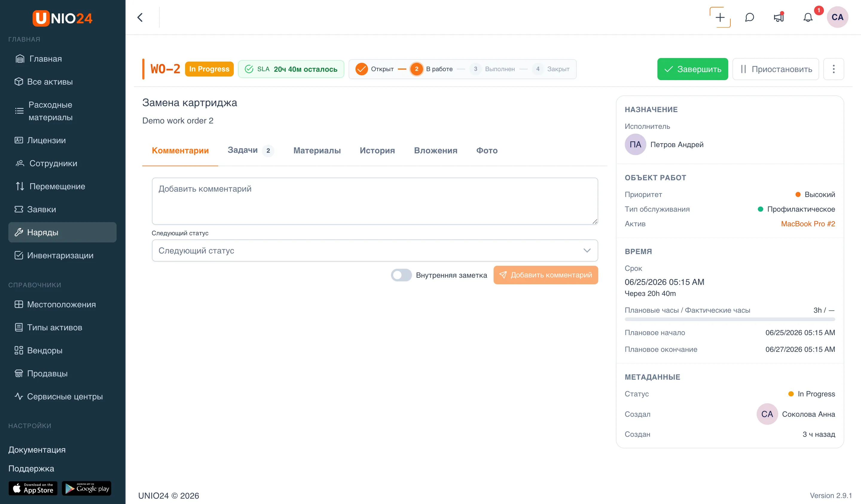Open Перемещение in the sidebar
The width and height of the screenshot is (861, 504).
click(x=62, y=186)
